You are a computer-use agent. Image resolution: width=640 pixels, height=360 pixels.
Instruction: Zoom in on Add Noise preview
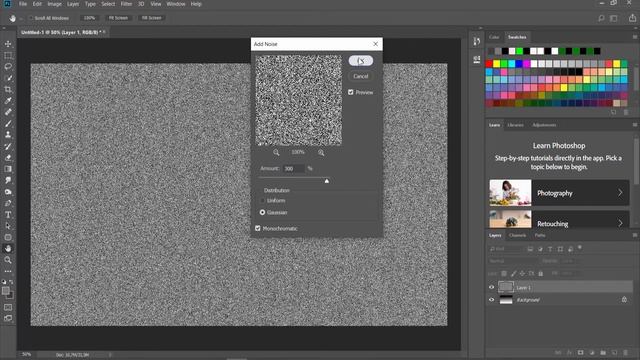[x=321, y=152]
